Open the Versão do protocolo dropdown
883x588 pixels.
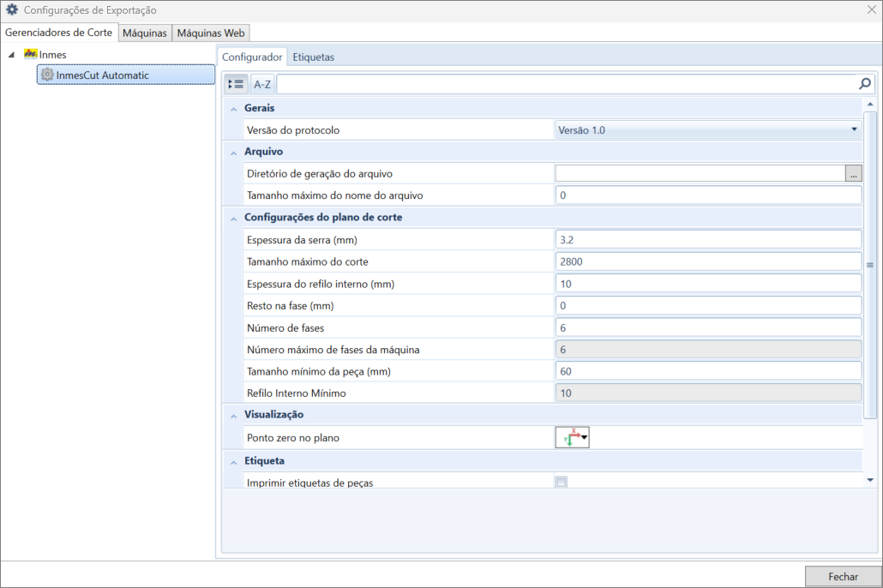point(708,130)
